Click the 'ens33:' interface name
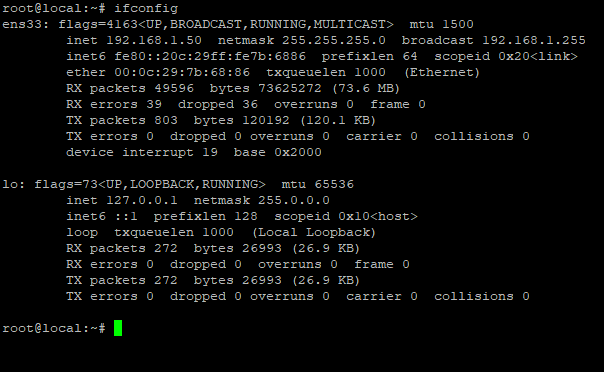 26,24
